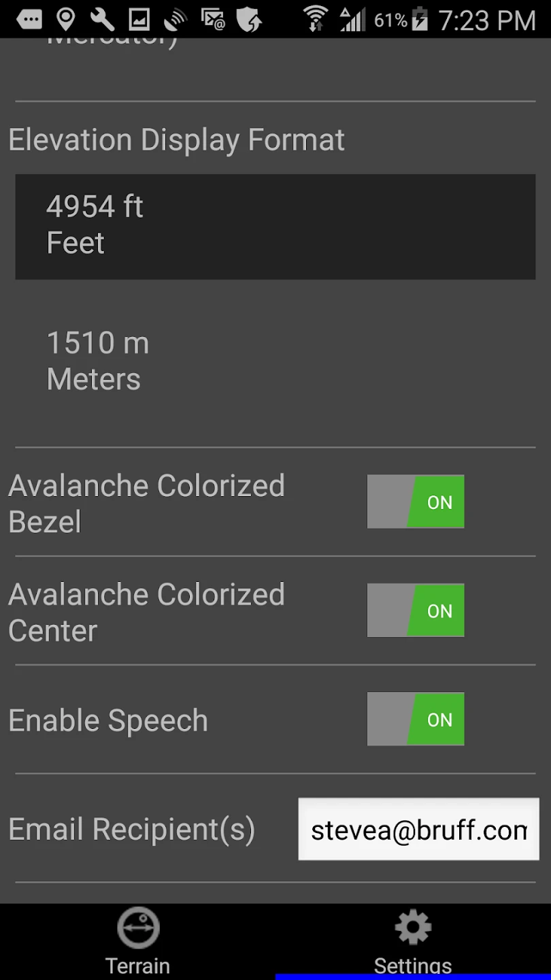Edit the Email Recipient(s) field

point(418,830)
